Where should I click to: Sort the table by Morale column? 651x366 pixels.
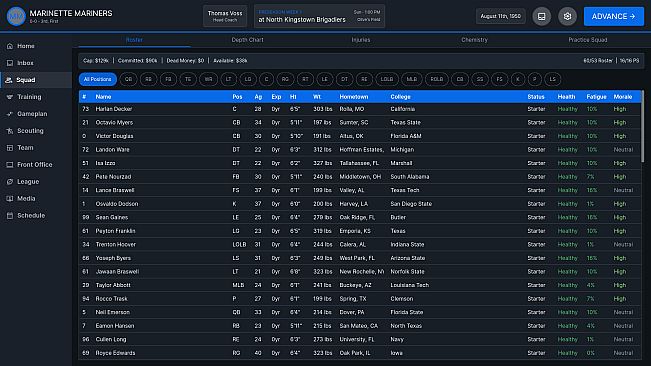[x=623, y=97]
